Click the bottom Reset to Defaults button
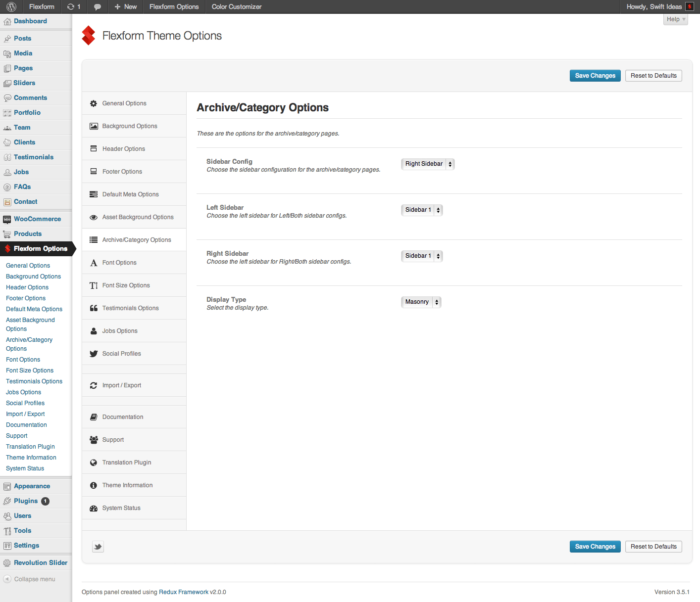The width and height of the screenshot is (700, 602). [653, 547]
